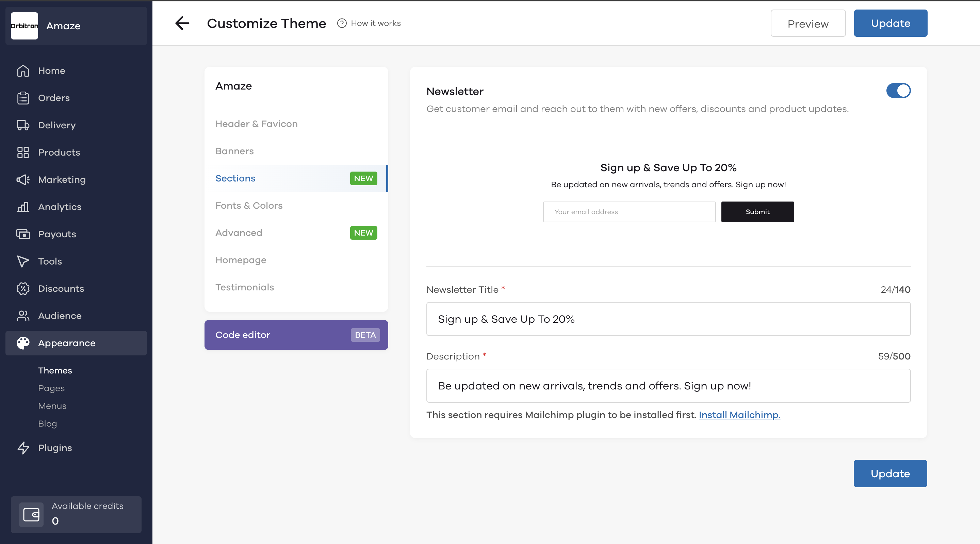Click the wallet icon in Available credits
Viewport: 980px width, 544px height.
(x=31, y=515)
